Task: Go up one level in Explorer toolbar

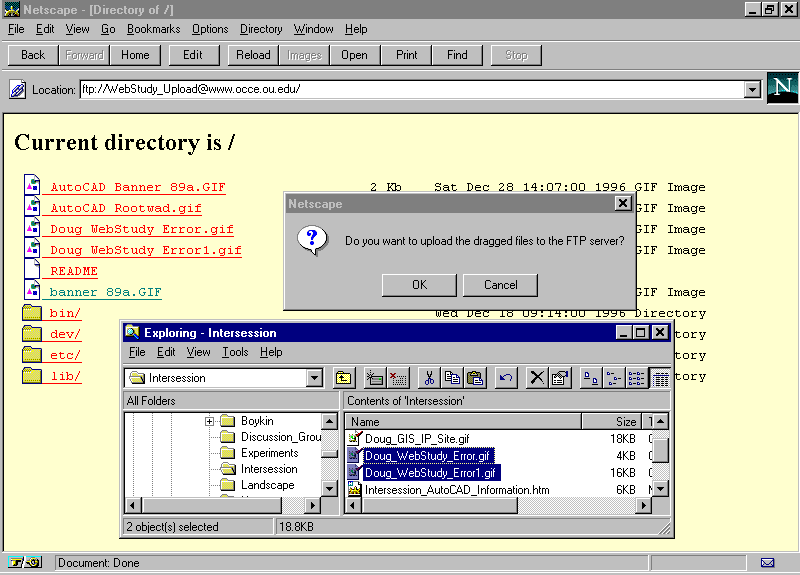Action: pos(343,378)
